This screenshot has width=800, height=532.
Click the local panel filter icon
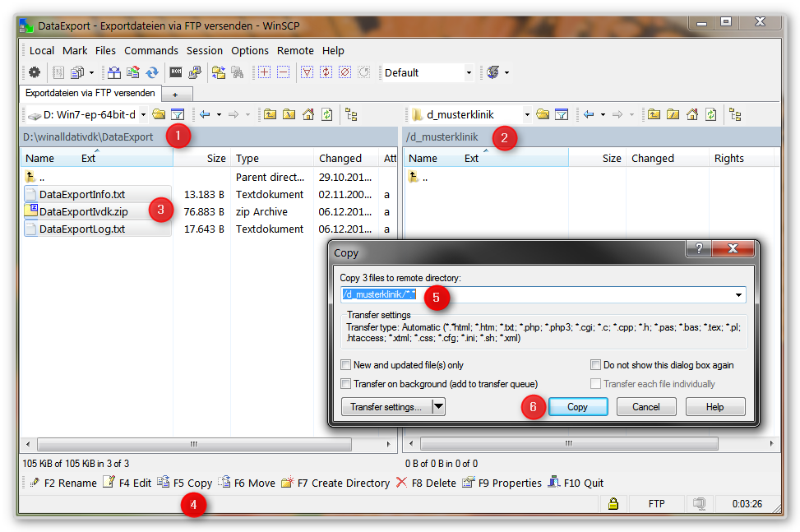pyautogui.click(x=178, y=114)
